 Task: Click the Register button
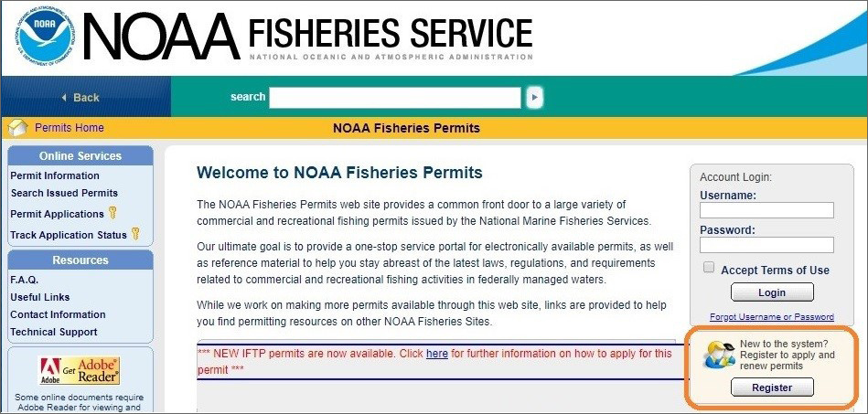[x=772, y=387]
